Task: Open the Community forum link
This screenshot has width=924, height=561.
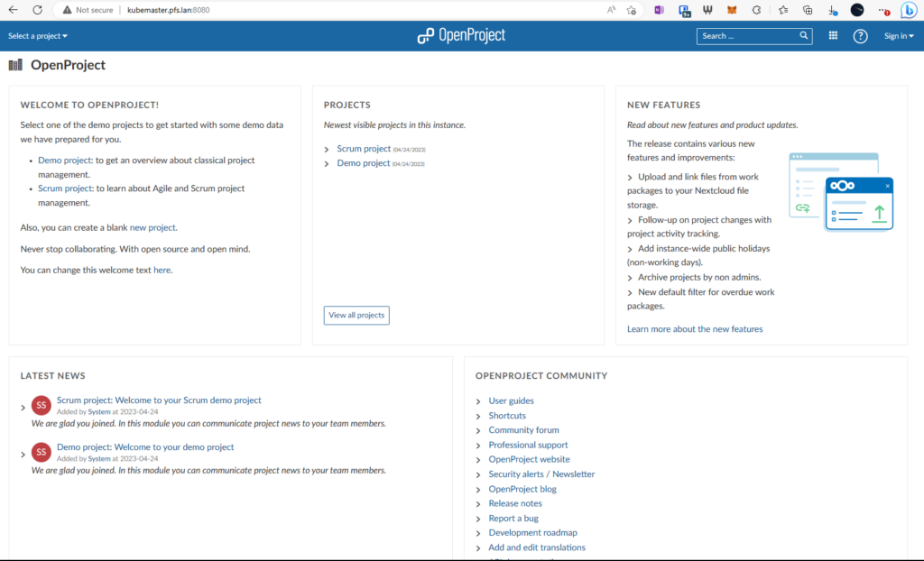Action: [524, 430]
